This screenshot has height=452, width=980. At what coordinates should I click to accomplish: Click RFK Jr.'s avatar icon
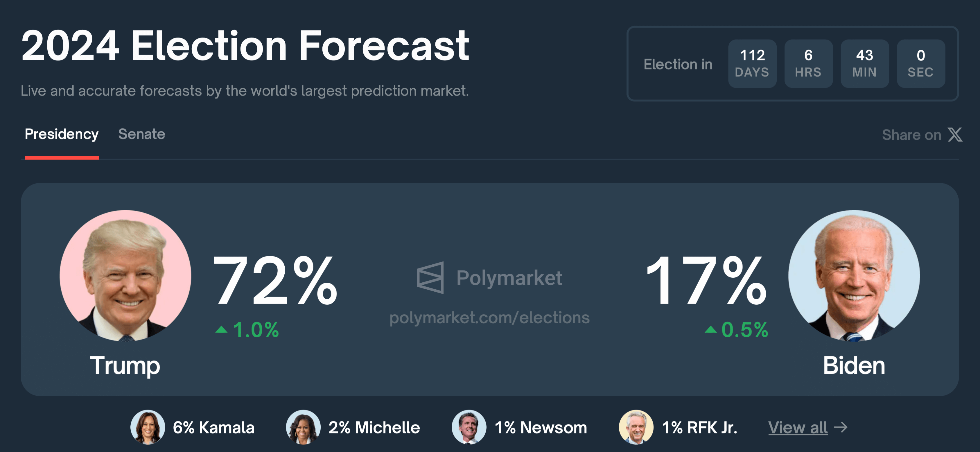point(636,427)
